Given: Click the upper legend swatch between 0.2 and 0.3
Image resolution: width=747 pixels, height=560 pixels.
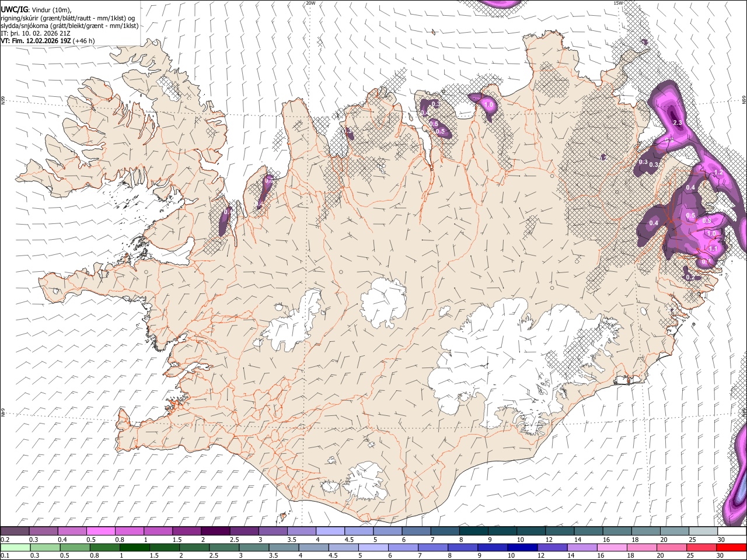Looking at the screenshot, I should 15,531.
